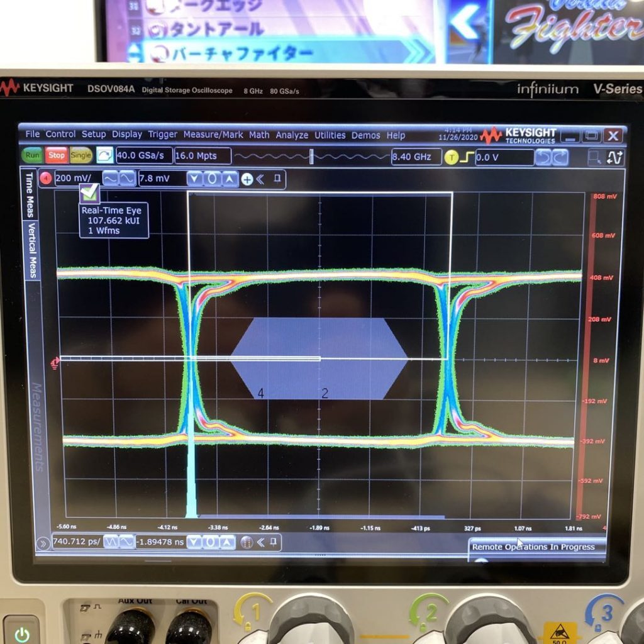Toggle channel 4 on/off button

[46, 179]
